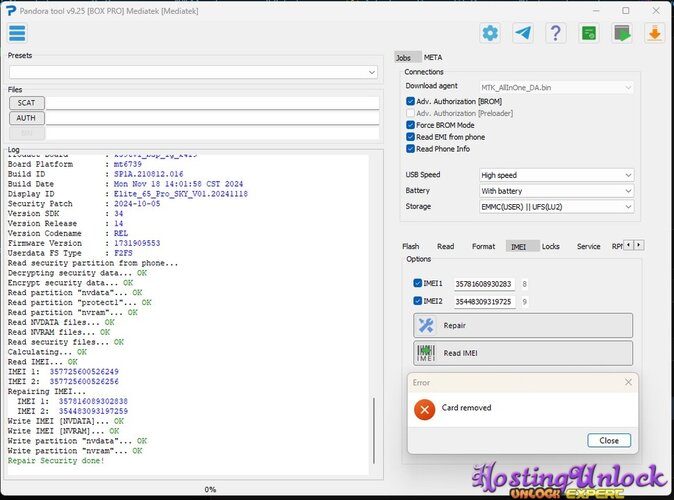Open the USB Speed dropdown
The height and width of the screenshot is (500, 674).
point(556,175)
